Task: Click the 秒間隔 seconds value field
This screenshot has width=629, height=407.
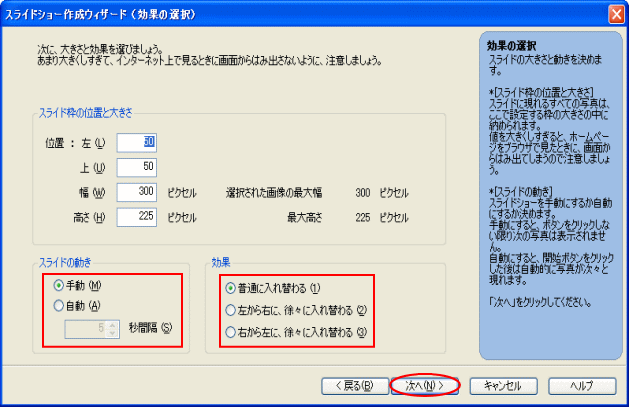Action: click(86, 329)
